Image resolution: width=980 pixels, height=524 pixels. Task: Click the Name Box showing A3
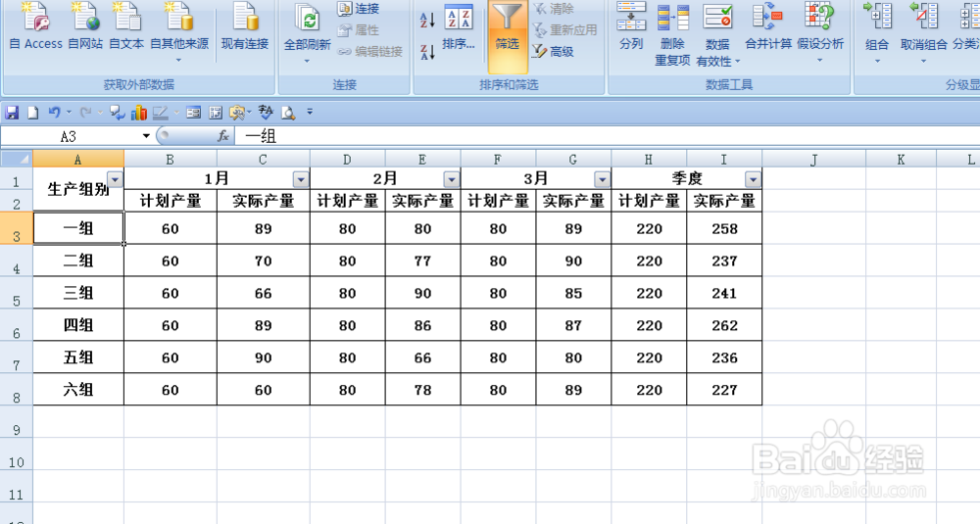69,136
